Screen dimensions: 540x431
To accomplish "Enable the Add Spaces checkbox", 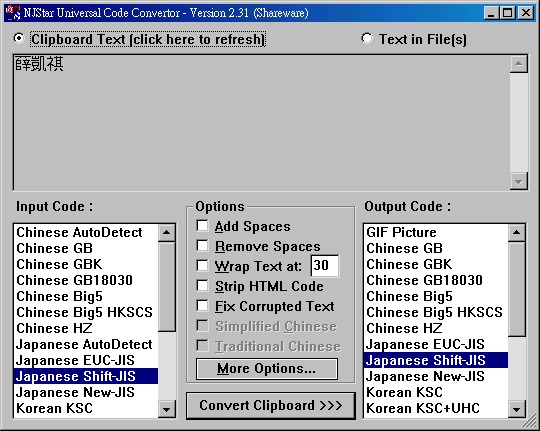I will 202,226.
